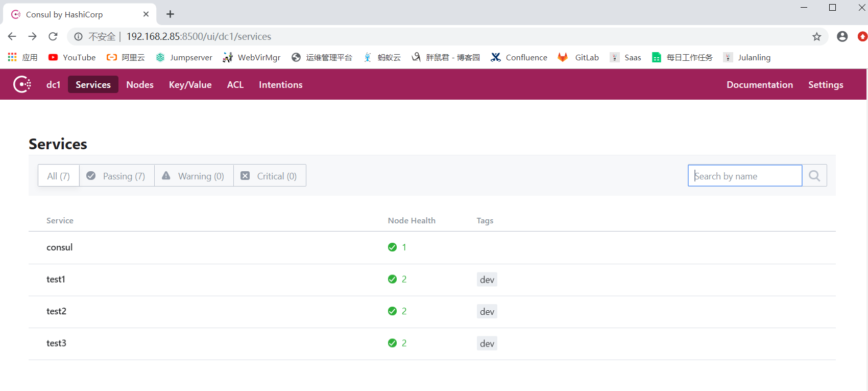This screenshot has height=391, width=868.
Task: Filter services by Critical (0)
Action: 270,176
